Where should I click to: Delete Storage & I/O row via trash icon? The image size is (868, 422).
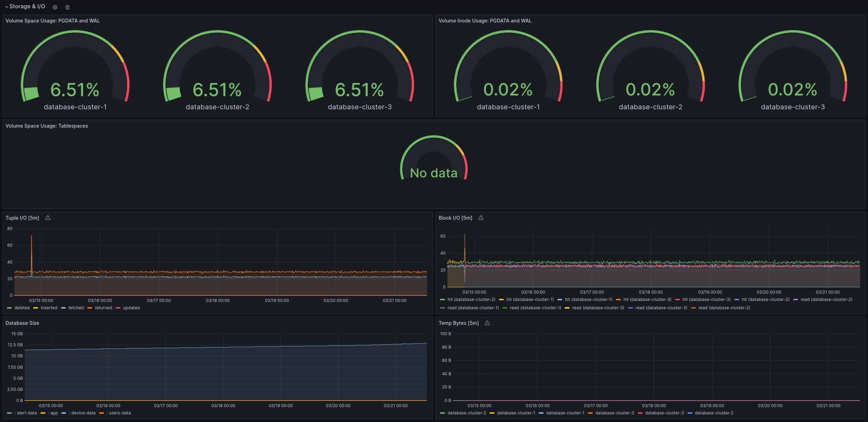[x=68, y=7]
